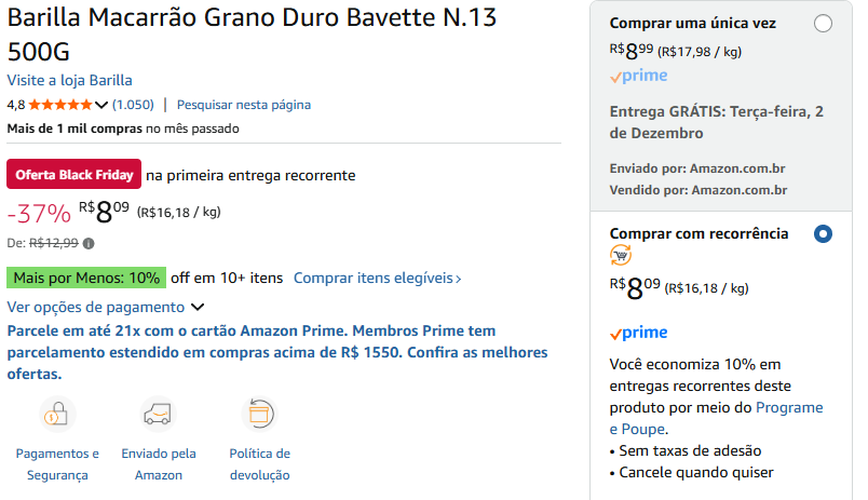The width and height of the screenshot is (868, 500).
Task: Select the Comprar uma única vez option
Action: click(822, 24)
